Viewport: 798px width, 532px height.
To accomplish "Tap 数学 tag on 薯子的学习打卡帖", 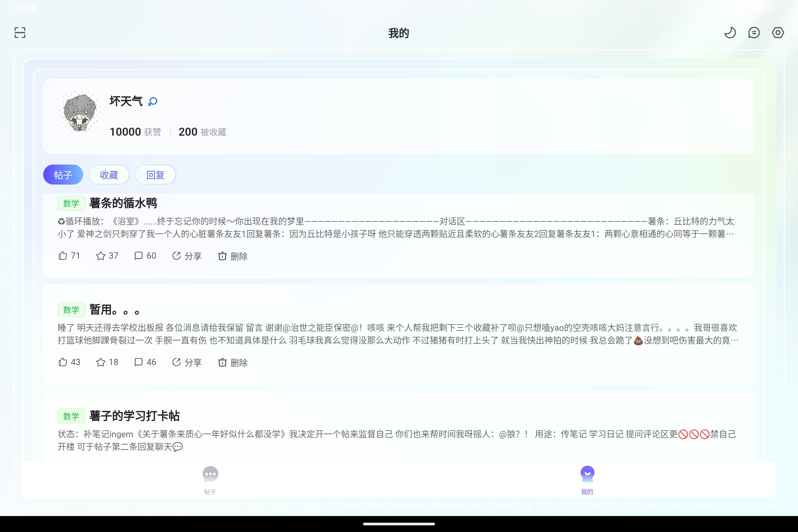I will 71,416.
